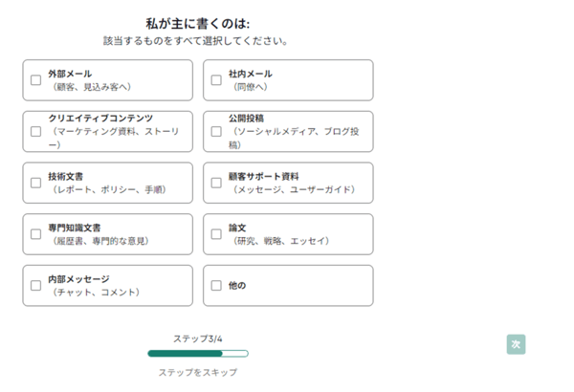This screenshot has width=574, height=392.
Task: Click the 私が主に書くのは heading
Action: [x=198, y=24]
